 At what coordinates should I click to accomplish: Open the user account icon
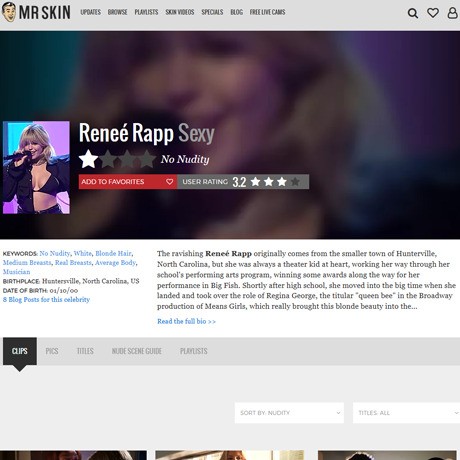[452, 13]
